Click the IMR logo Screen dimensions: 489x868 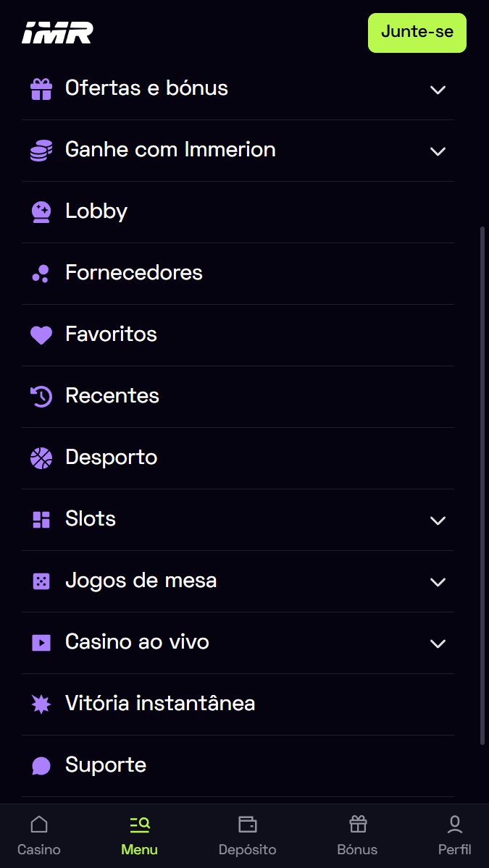pyautogui.click(x=57, y=33)
